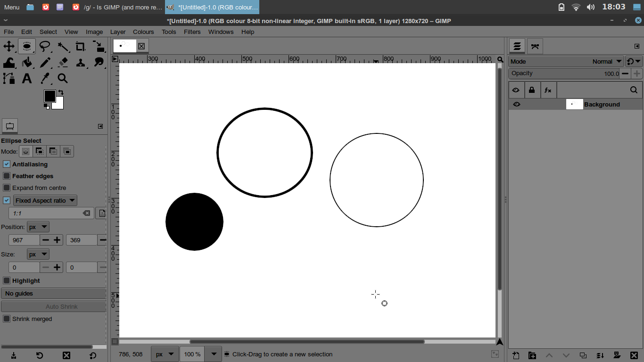The image size is (644, 362).
Task: Select the Move tool
Action: [9, 46]
